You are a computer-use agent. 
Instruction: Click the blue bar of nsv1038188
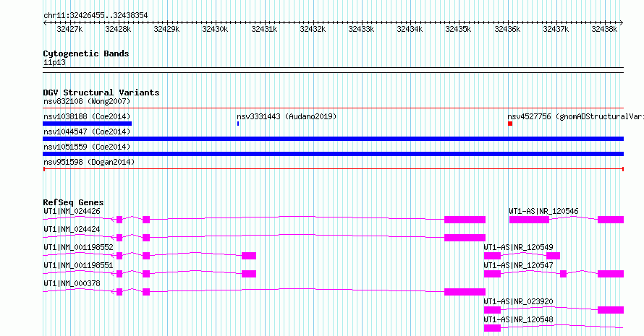pos(87,124)
